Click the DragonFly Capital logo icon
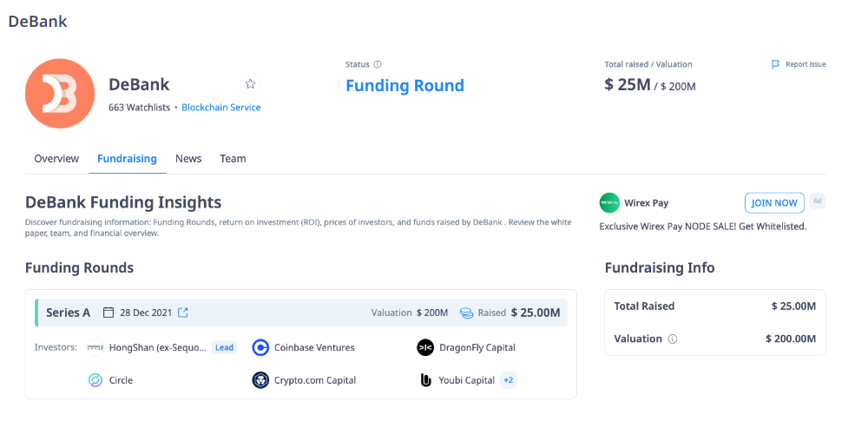Image resolution: width=868 pixels, height=428 pixels. pyautogui.click(x=425, y=348)
